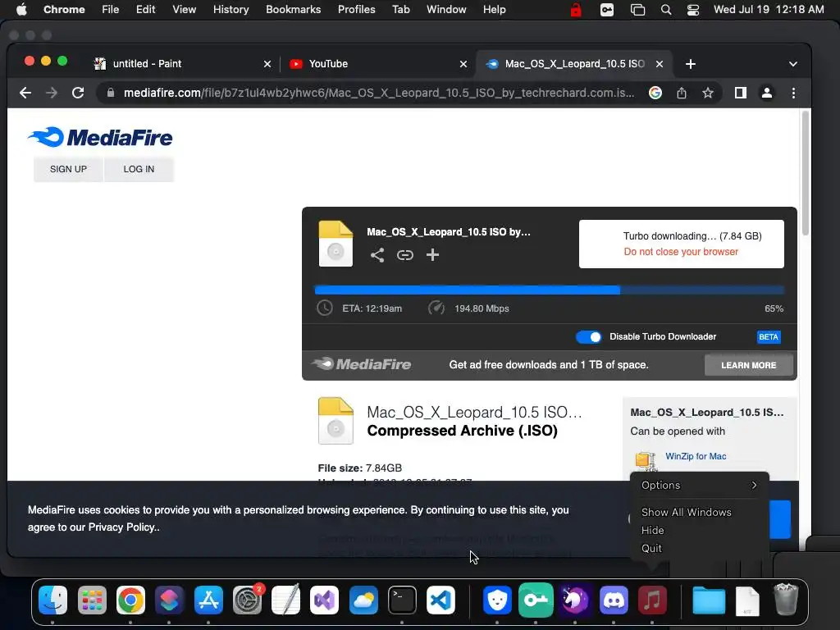Click the address bar URL field
The width and height of the screenshot is (840, 630).
pyautogui.click(x=379, y=93)
